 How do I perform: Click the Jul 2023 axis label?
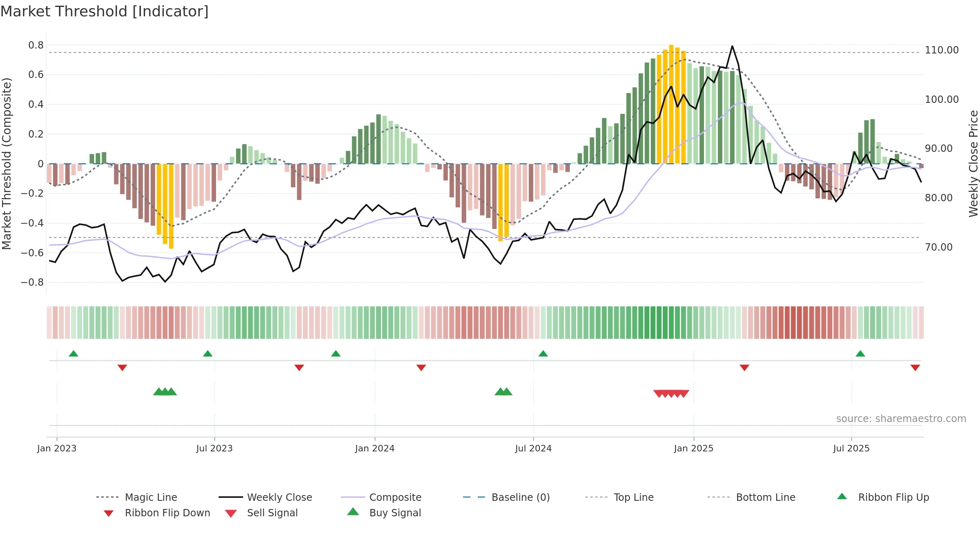[x=214, y=448]
